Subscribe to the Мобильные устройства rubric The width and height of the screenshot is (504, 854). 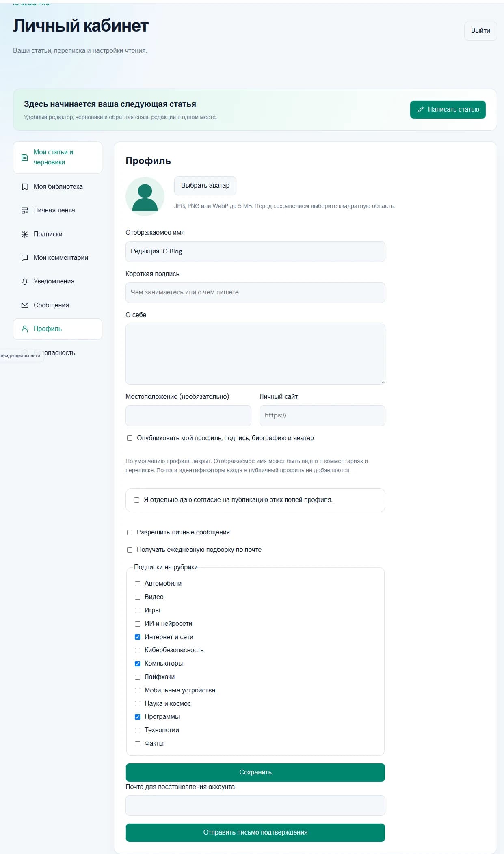click(138, 690)
